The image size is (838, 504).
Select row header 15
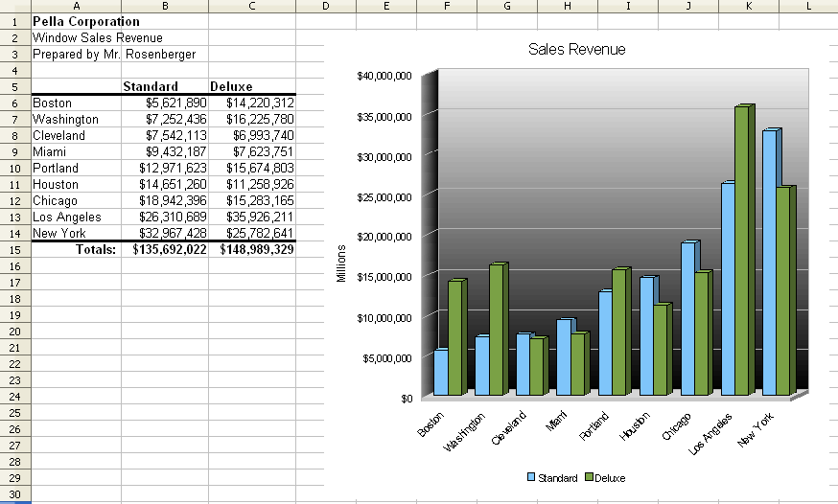(15, 249)
